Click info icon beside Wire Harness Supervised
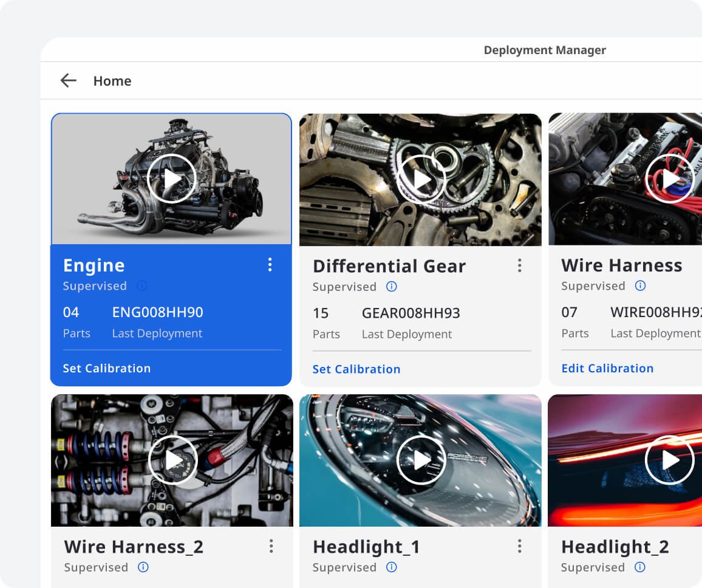The image size is (702, 588). click(x=640, y=285)
